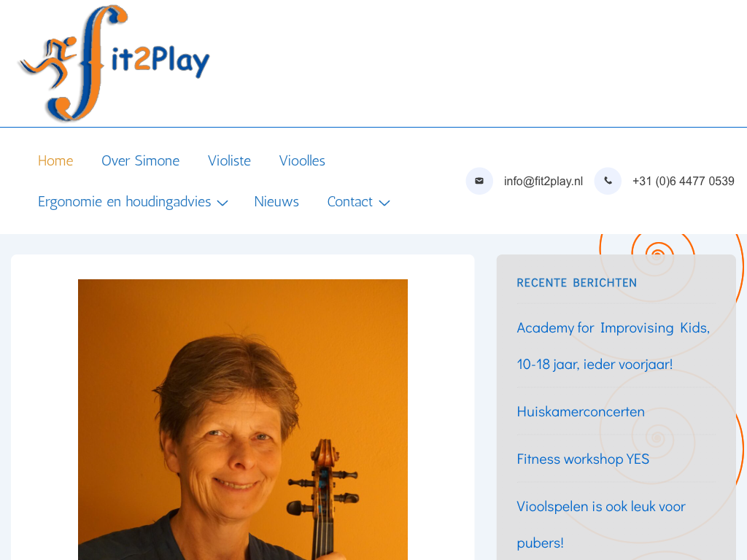Click the Ergonomie en houdingadvies menu

(x=124, y=202)
